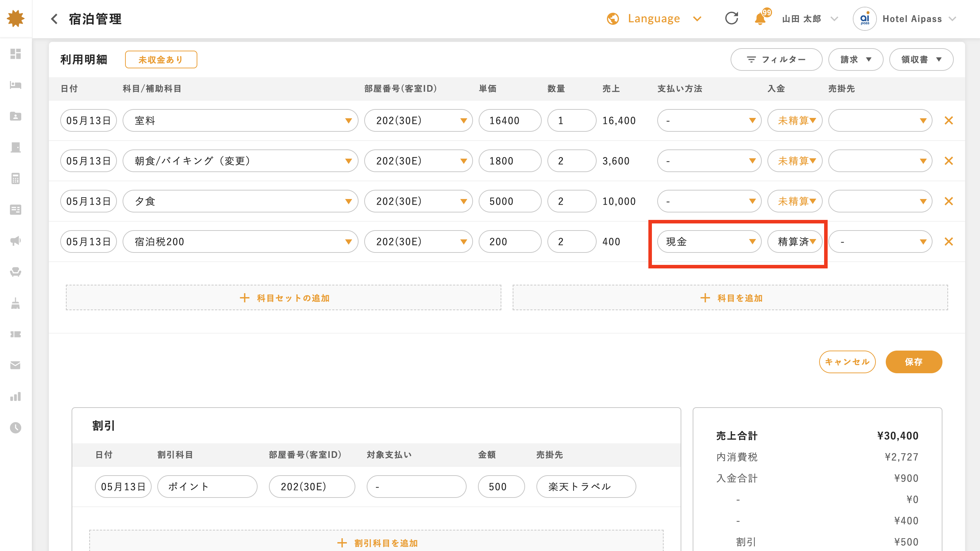The width and height of the screenshot is (980, 551).
Task: Click the refresh circular arrow icon
Action: (731, 18)
